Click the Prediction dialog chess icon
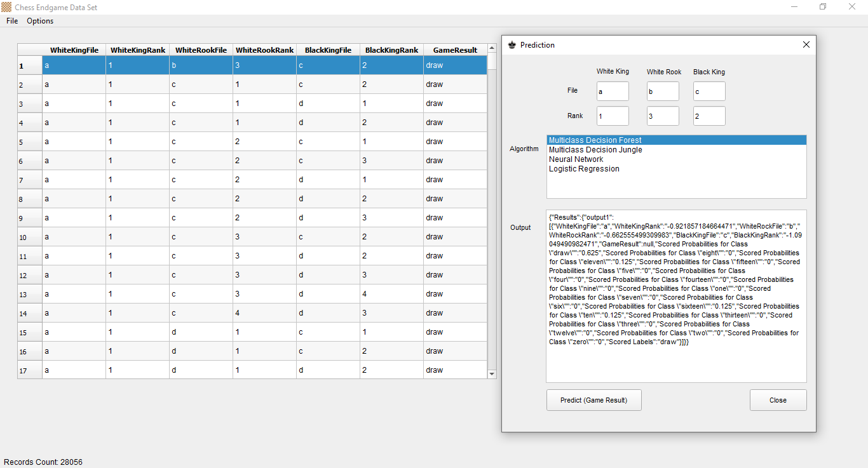 (512, 45)
